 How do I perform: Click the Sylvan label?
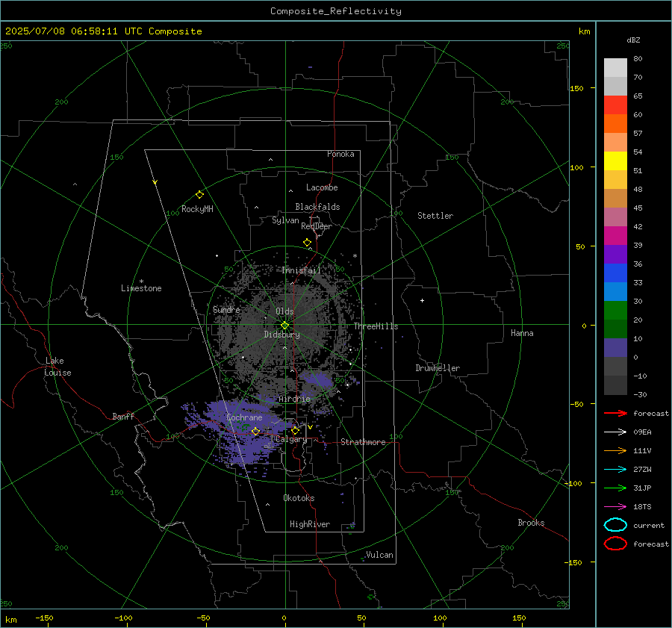click(285, 220)
